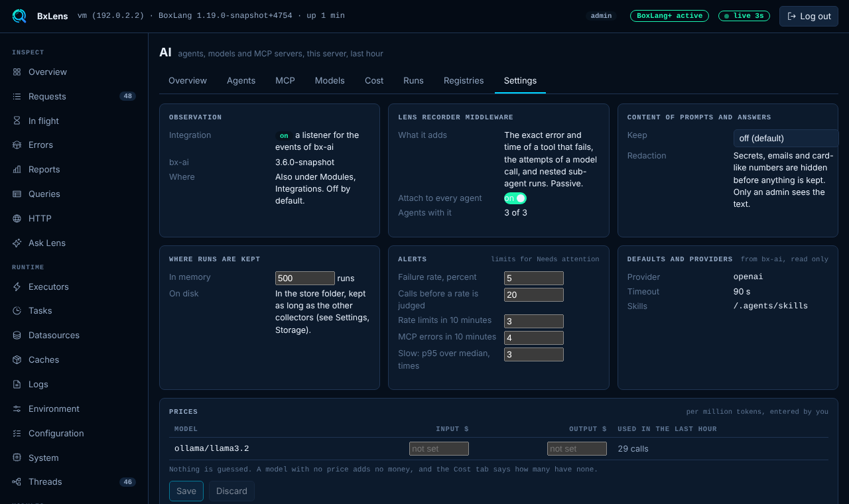
Task: Click the Caches cube icon
Action: tap(17, 359)
